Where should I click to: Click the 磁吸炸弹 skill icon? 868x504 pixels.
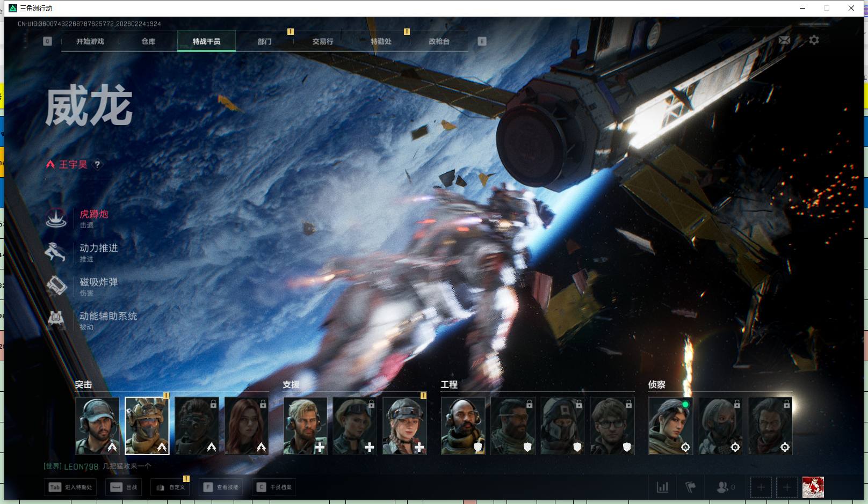point(56,286)
